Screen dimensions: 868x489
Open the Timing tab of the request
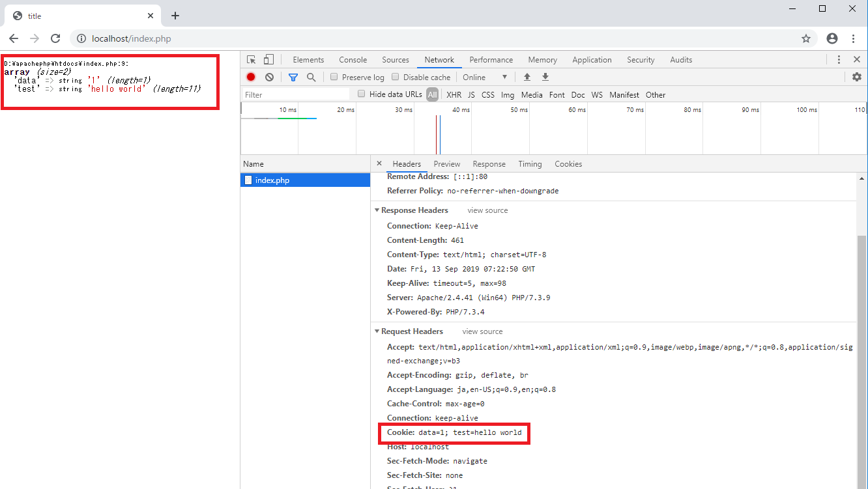[530, 164]
